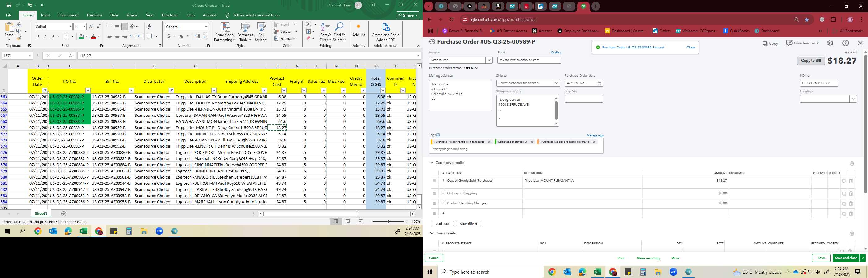Click the Cancel button on purchase order
Image resolution: width=868 pixels, height=278 pixels.
tap(434, 258)
